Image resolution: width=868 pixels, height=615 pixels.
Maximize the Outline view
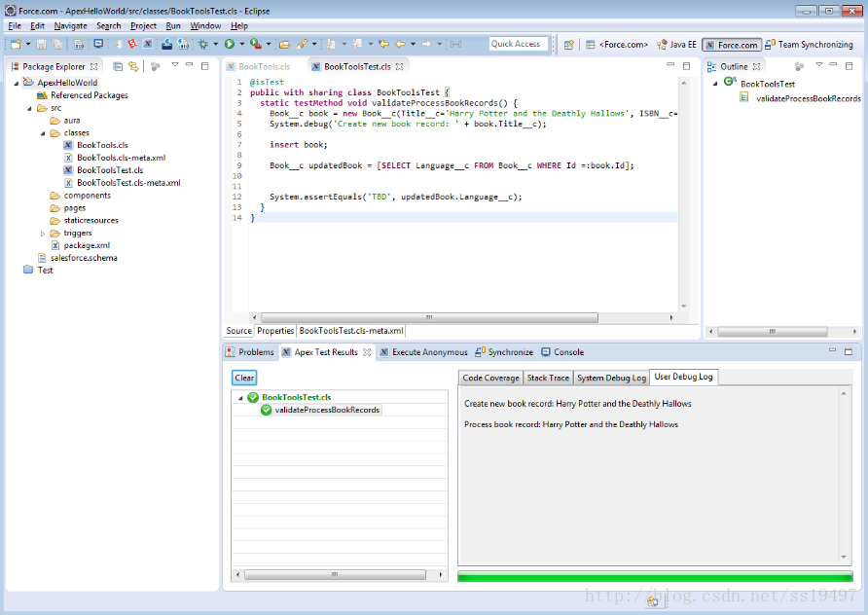coord(850,65)
